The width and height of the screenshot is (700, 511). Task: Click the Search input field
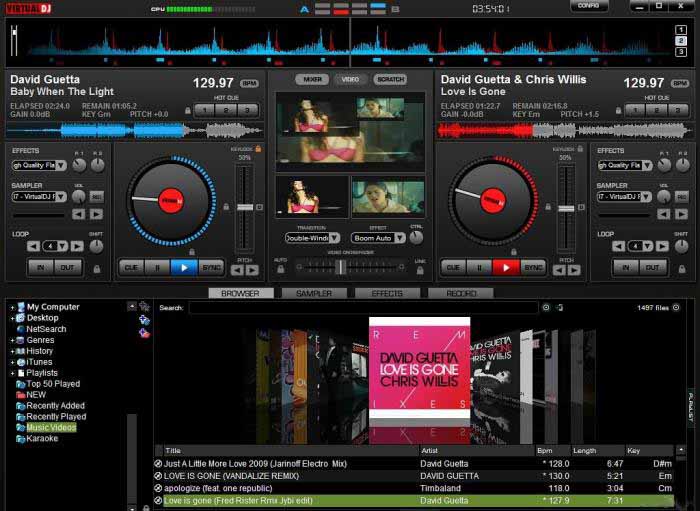(x=363, y=308)
